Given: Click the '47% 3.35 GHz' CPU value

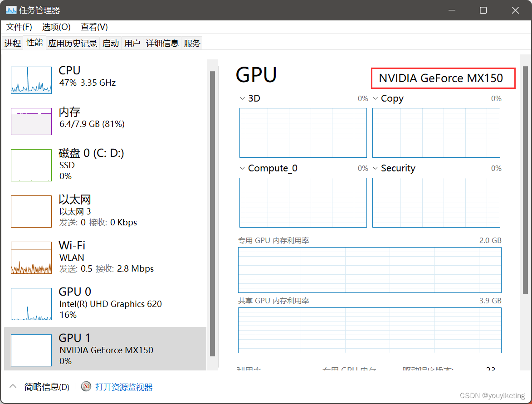Looking at the screenshot, I should [88, 83].
